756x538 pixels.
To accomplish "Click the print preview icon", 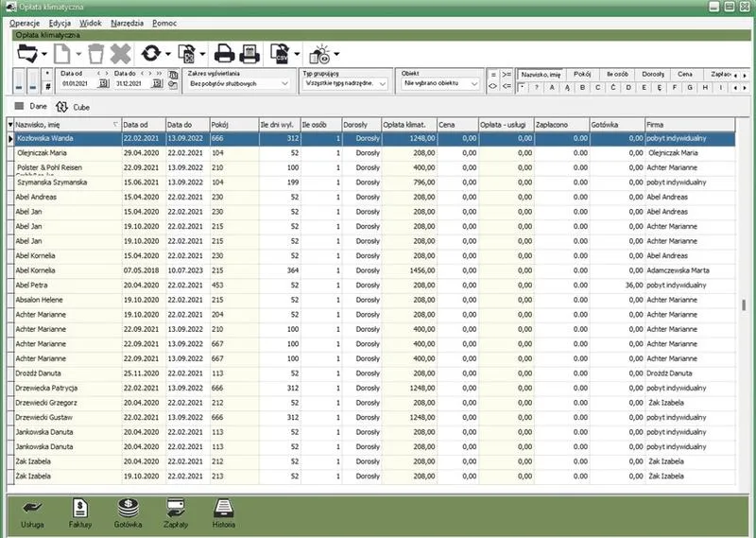I will pos(249,54).
